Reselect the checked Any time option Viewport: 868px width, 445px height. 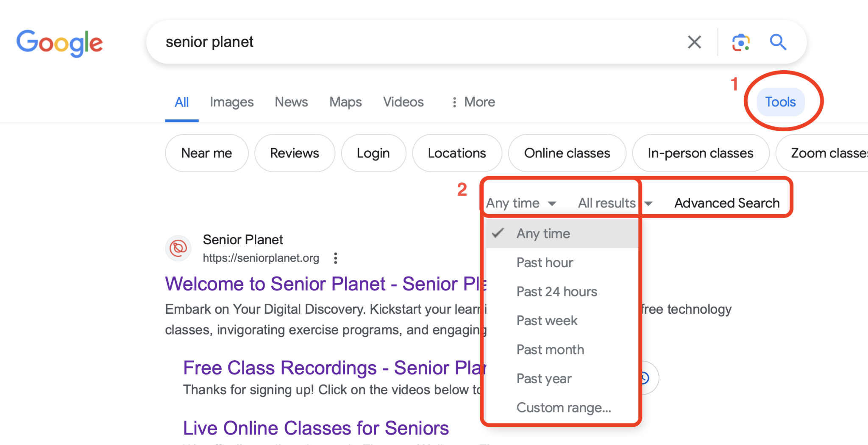(543, 233)
